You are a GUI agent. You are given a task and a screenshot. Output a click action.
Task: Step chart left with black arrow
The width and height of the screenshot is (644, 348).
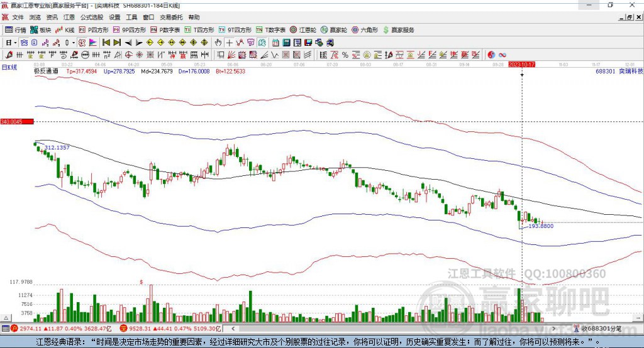point(128,43)
